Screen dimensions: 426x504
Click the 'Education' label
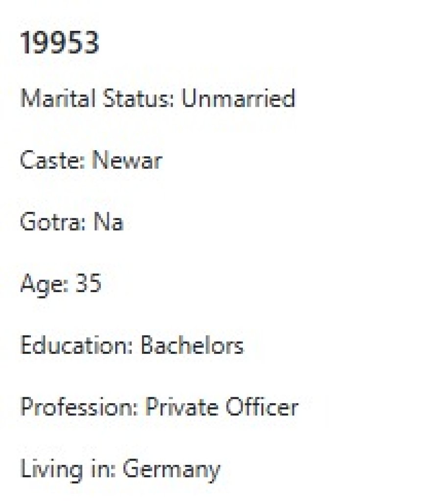click(x=74, y=345)
